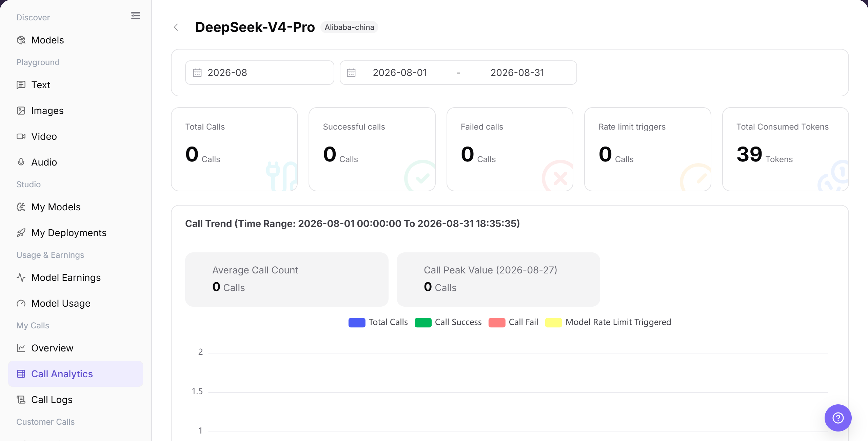Click the My Calls section label
The width and height of the screenshot is (868, 441).
pos(33,326)
